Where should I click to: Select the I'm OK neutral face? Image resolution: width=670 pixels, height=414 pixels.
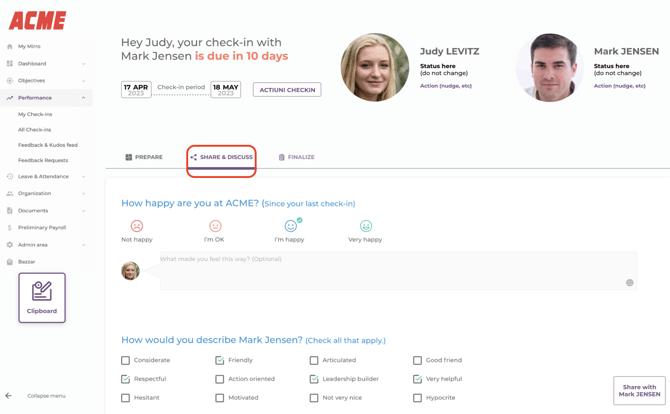click(x=215, y=226)
